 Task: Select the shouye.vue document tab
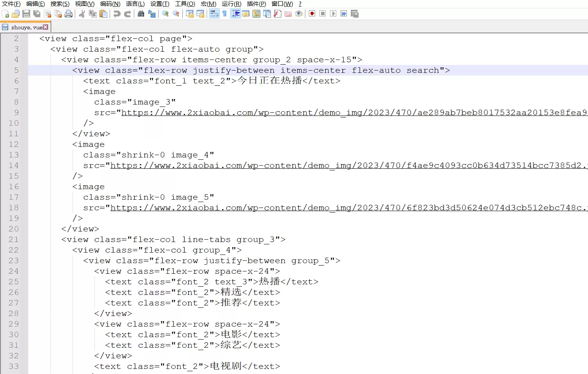tap(25, 27)
